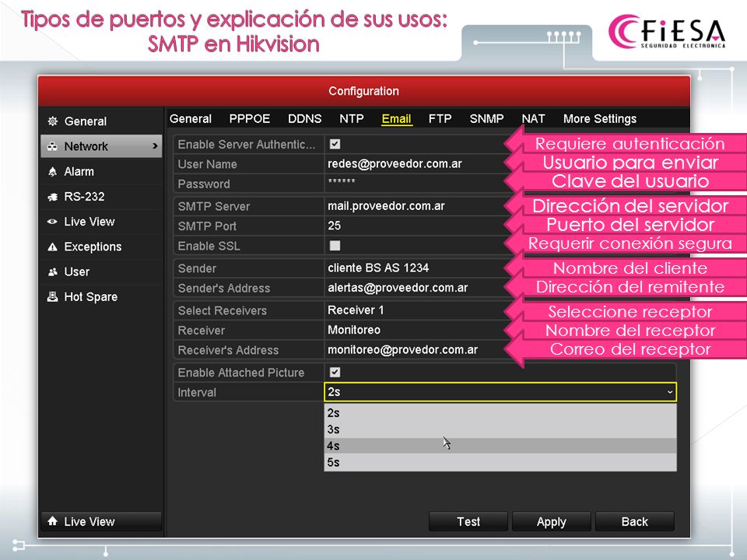
Task: Open the Exceptions sidebar menu
Action: (x=101, y=247)
